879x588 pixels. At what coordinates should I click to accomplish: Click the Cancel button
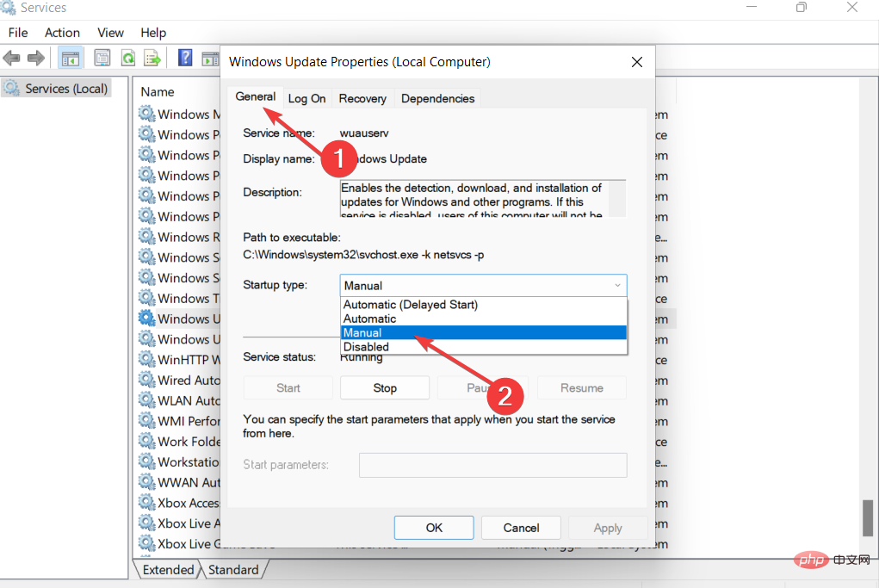521,528
